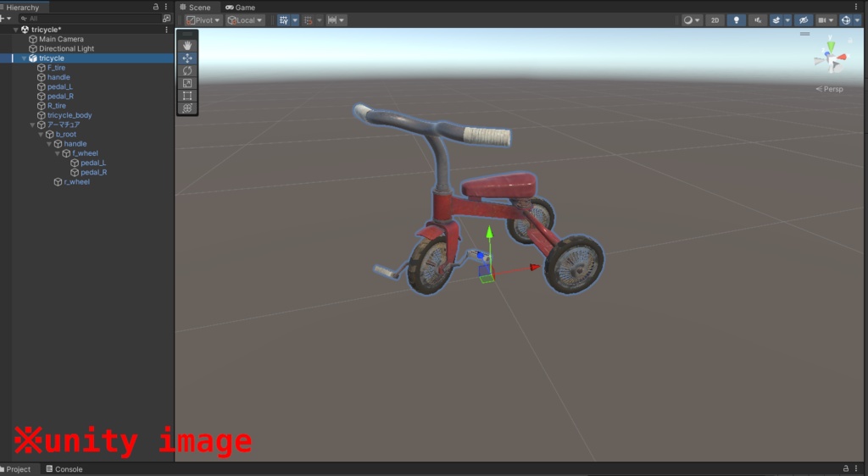Click the tools overlay drag handle
Viewport: 868px width, 476px height.
187,34
